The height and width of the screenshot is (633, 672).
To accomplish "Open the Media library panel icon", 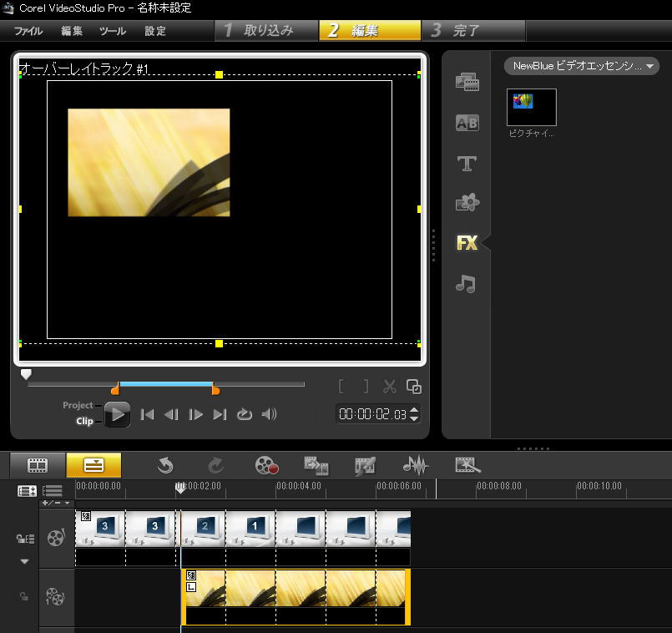I will pyautogui.click(x=467, y=82).
